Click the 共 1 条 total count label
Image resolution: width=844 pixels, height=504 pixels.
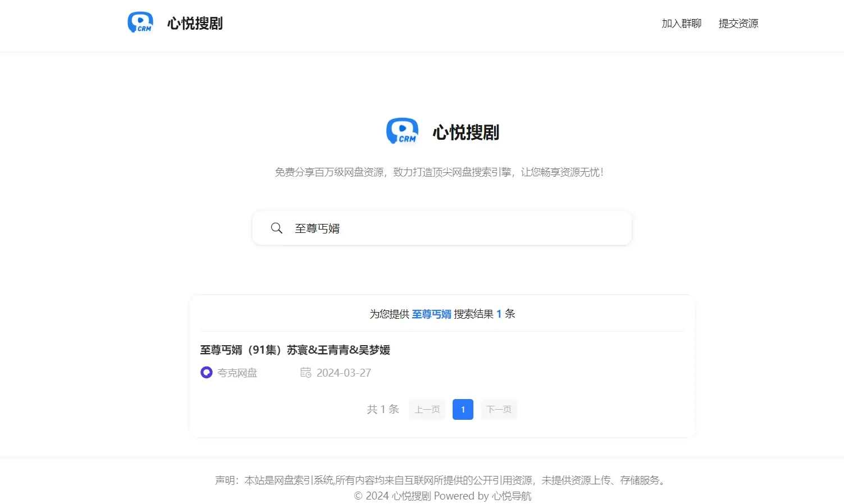[x=383, y=410]
